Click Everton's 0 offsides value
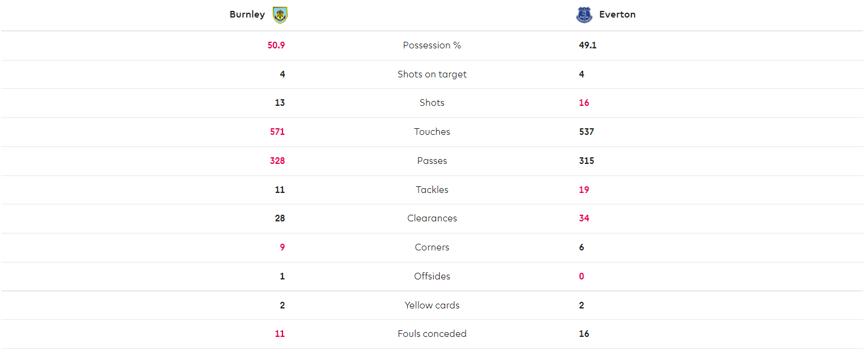Image resolution: width=868 pixels, height=349 pixels. point(582,276)
